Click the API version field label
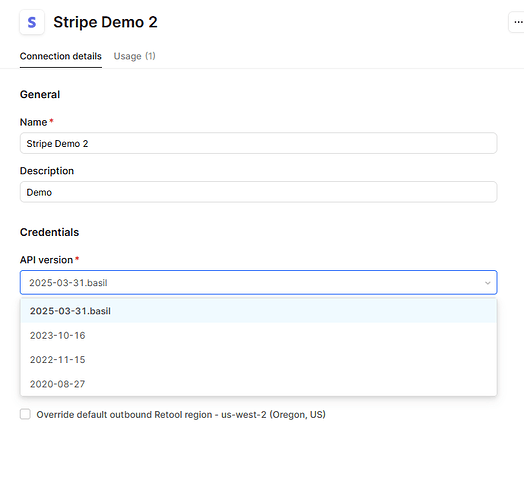 [46, 260]
